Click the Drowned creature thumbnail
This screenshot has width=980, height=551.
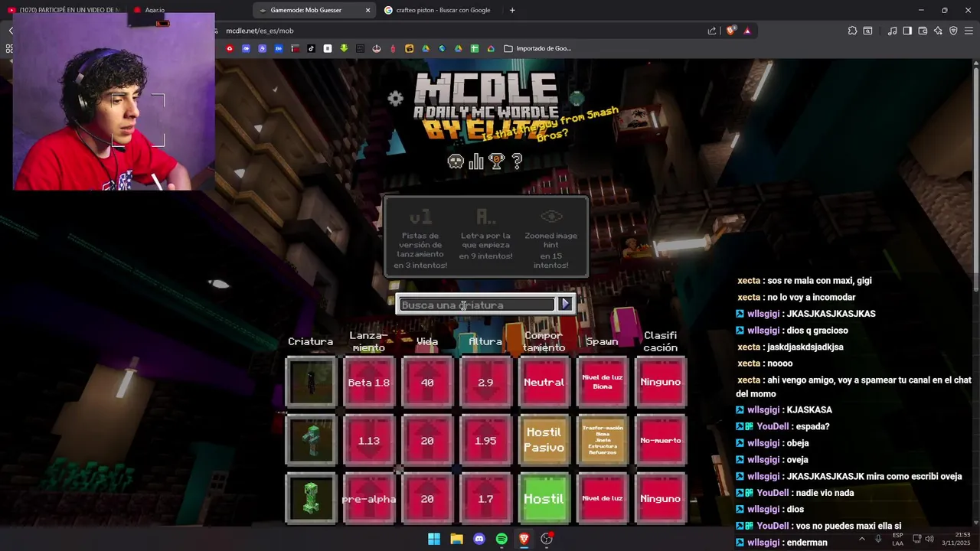click(x=311, y=440)
